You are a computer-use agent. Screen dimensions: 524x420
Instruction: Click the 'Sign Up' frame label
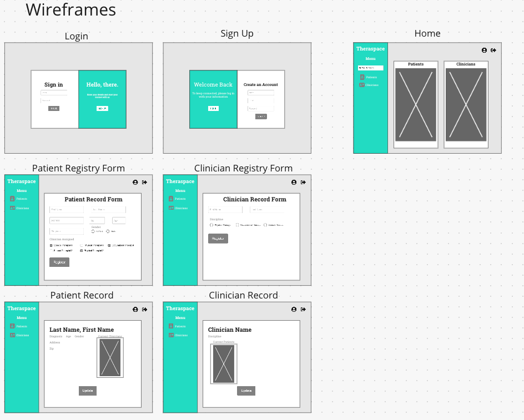pos(237,34)
